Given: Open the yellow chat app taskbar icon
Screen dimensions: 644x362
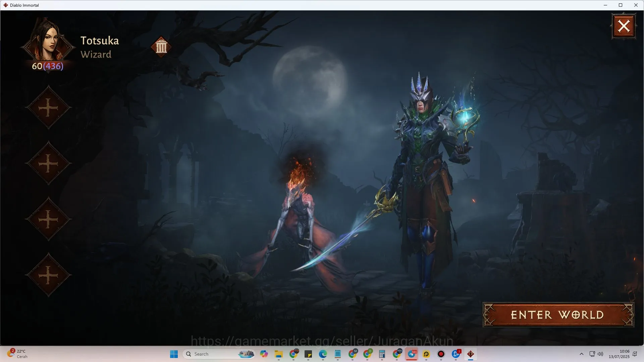Looking at the screenshot, I should tap(426, 354).
